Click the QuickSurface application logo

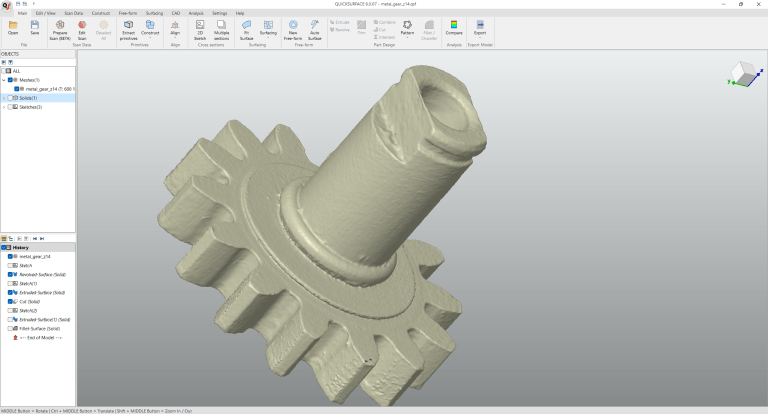point(6,6)
